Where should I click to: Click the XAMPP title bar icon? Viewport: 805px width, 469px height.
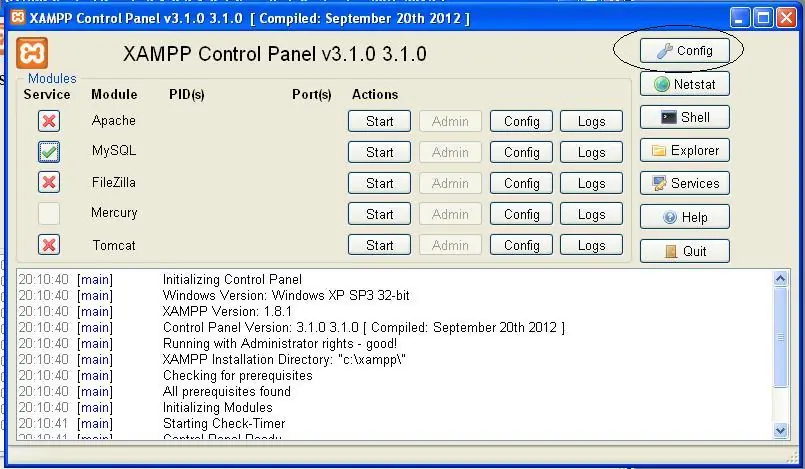click(18, 17)
